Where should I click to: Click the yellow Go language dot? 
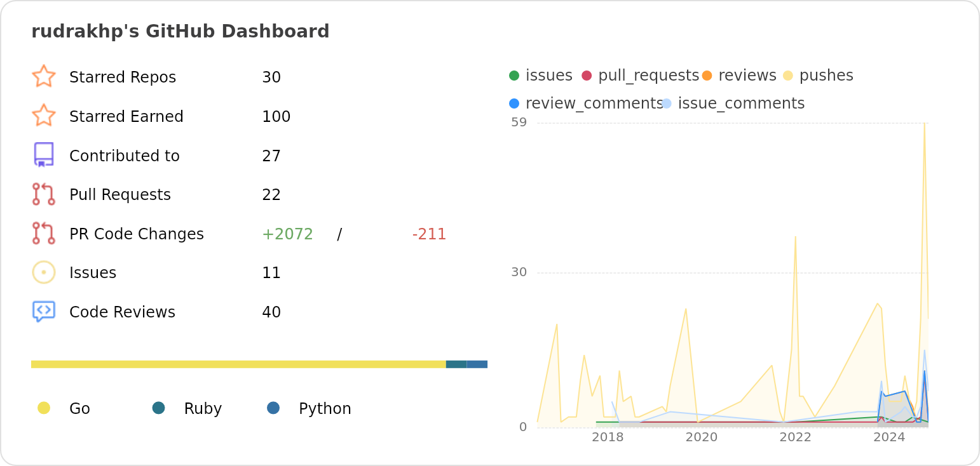point(44,408)
